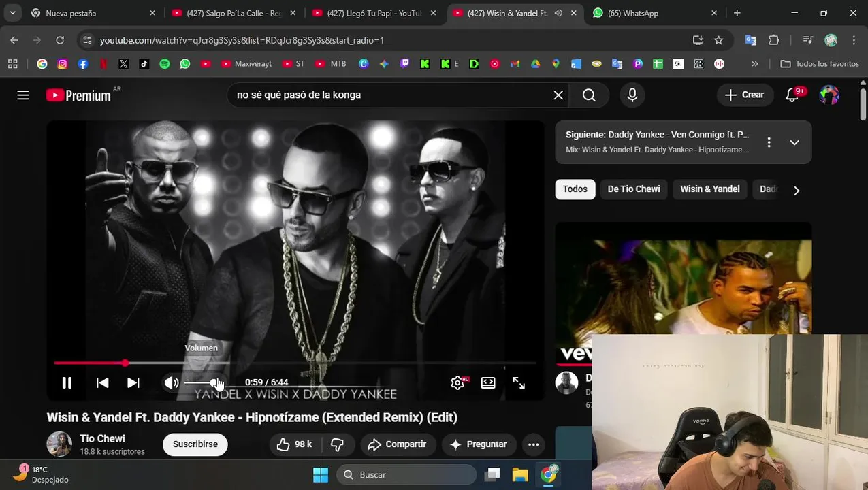Bookmark this page with the star
This screenshot has height=490, width=868.
coord(719,40)
